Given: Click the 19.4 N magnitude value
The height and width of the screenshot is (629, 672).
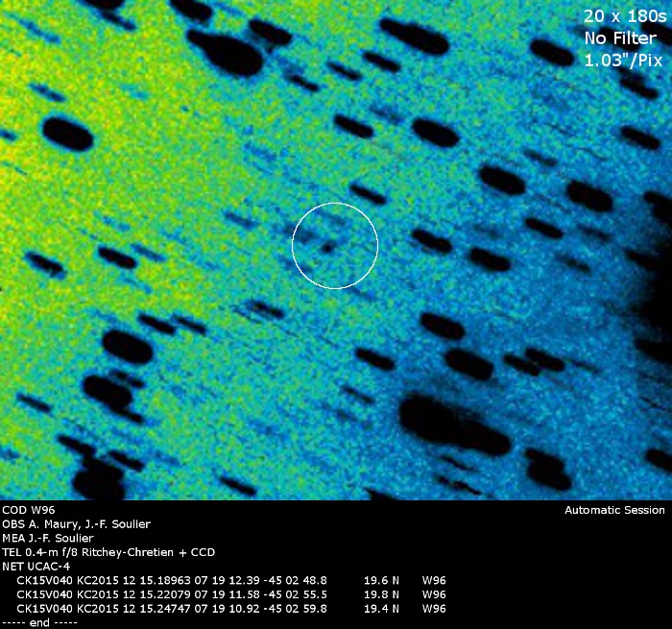Looking at the screenshot, I should tap(381, 608).
